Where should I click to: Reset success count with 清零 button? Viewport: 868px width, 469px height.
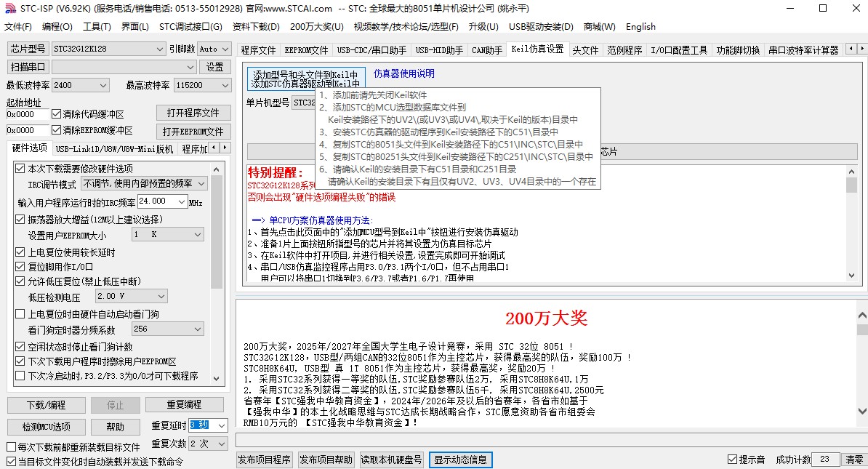coord(854,460)
